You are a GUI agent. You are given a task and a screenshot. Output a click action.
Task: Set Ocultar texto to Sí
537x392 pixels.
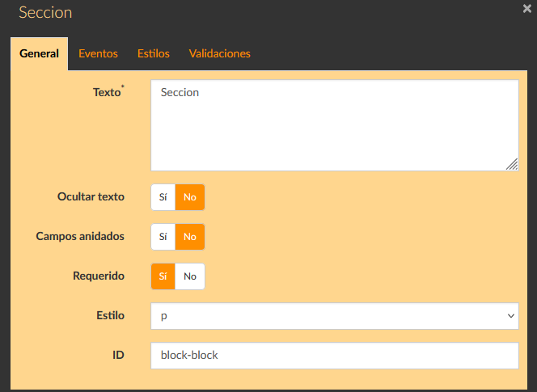coord(163,197)
